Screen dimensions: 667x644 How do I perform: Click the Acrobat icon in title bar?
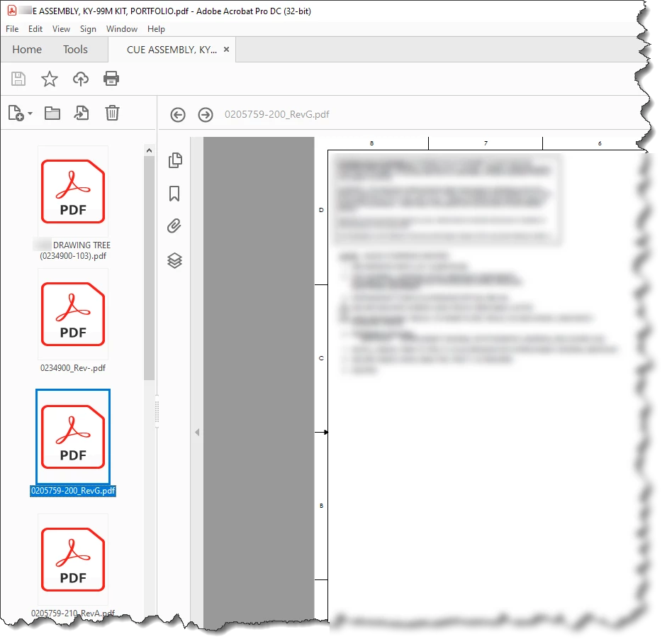point(11,11)
